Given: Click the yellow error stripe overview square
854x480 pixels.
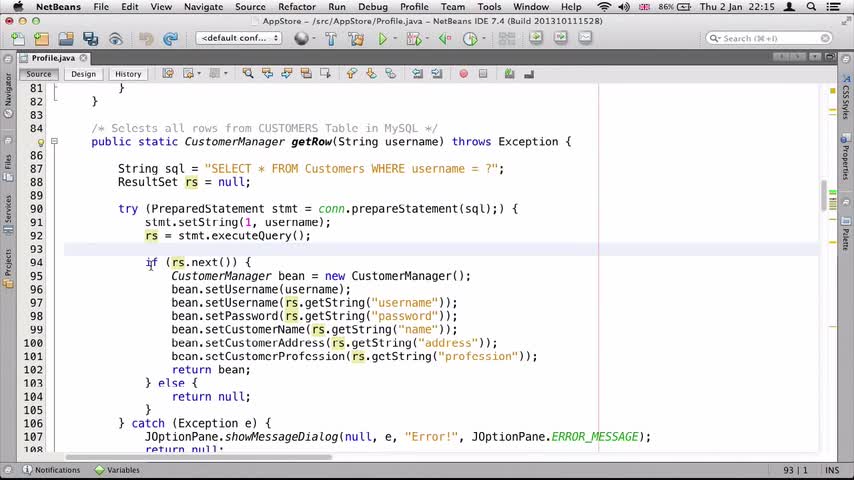Looking at the screenshot, I should point(833,90).
